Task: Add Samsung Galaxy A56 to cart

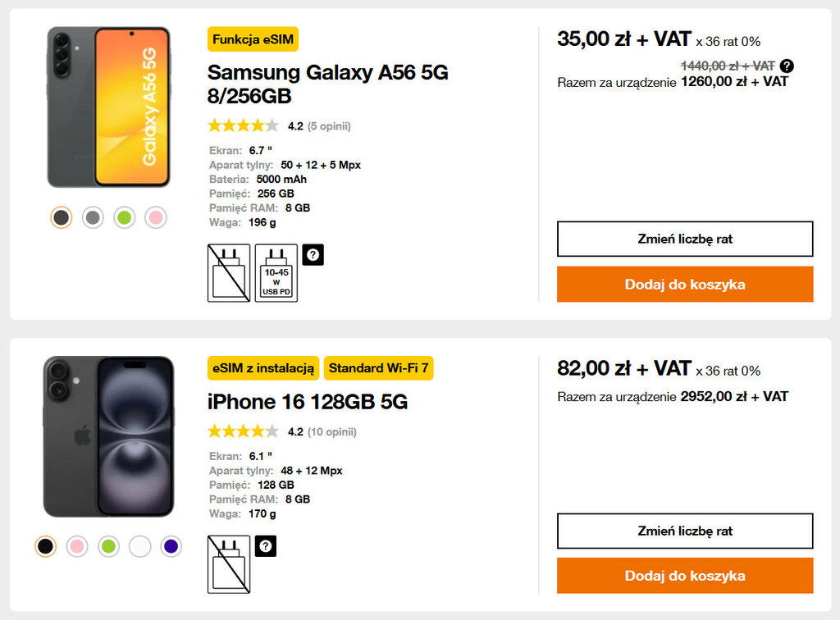Action: pos(685,285)
